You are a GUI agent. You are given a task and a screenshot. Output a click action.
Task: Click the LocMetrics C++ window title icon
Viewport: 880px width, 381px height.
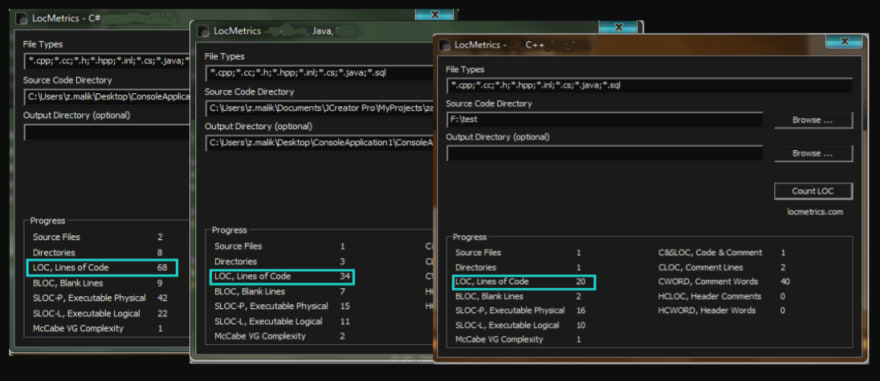[444, 45]
